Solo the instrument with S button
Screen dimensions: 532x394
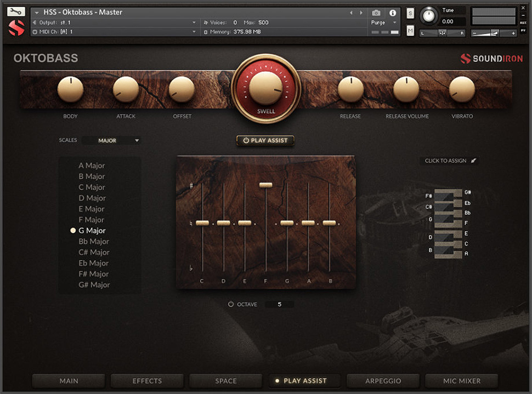point(410,13)
